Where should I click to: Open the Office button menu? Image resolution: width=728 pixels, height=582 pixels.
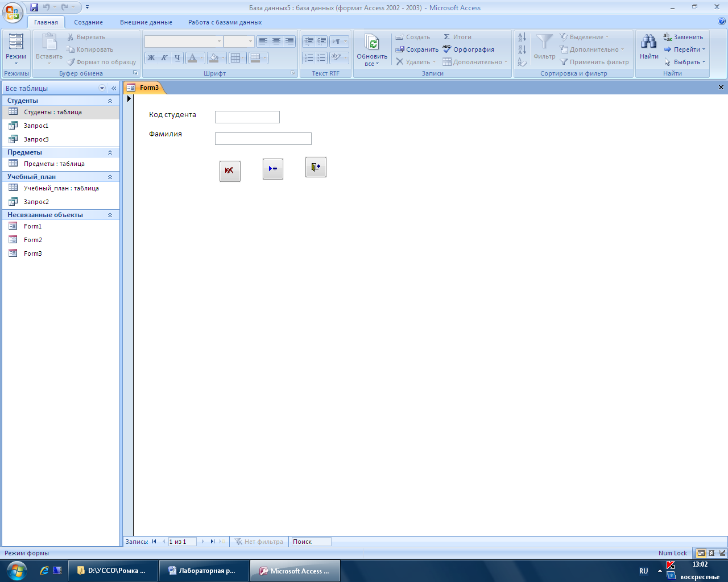tap(13, 11)
